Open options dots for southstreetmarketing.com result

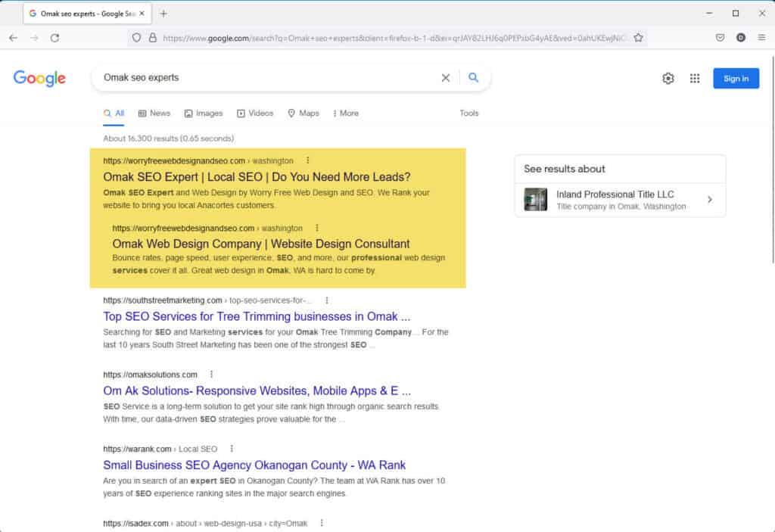click(327, 300)
